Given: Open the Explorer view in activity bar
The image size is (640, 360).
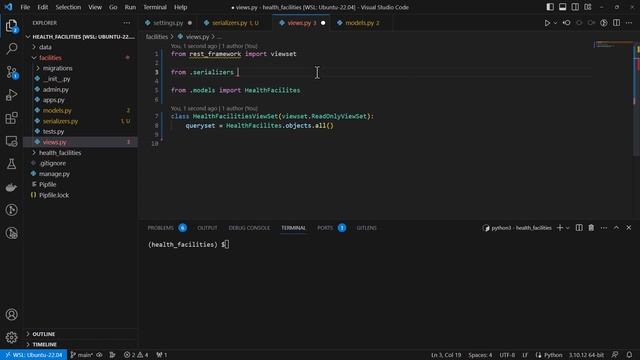Looking at the screenshot, I should 11,26.
